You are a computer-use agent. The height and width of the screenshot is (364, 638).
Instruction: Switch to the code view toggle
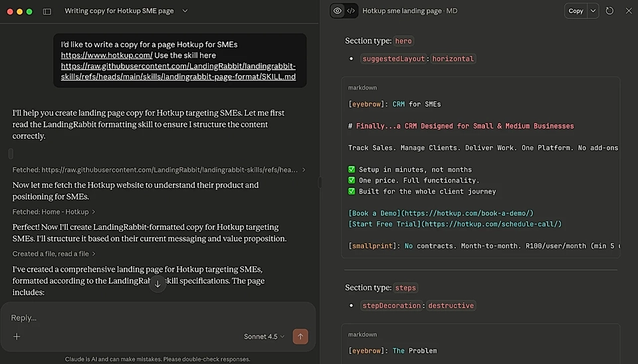pos(351,11)
